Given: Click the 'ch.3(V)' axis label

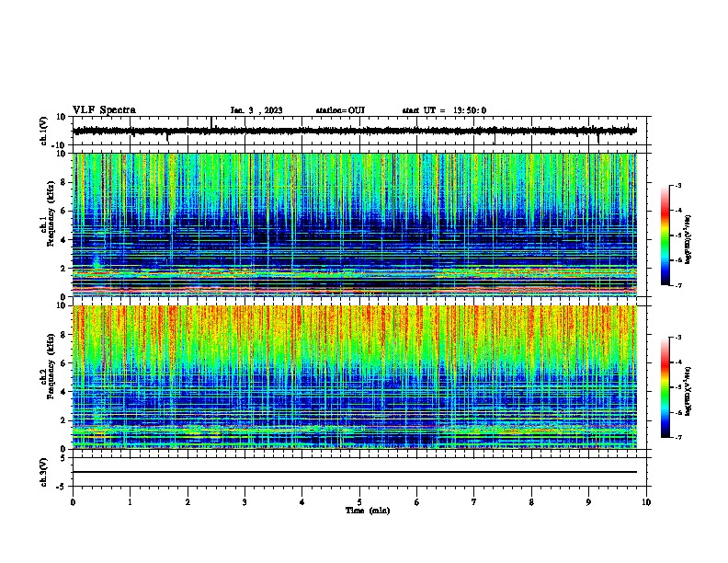Looking at the screenshot, I should 43,472.
